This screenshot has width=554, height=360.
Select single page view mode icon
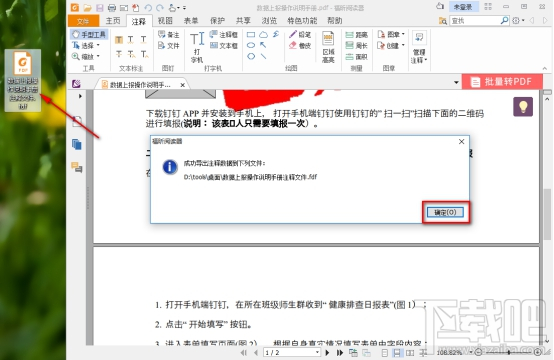[385, 353]
